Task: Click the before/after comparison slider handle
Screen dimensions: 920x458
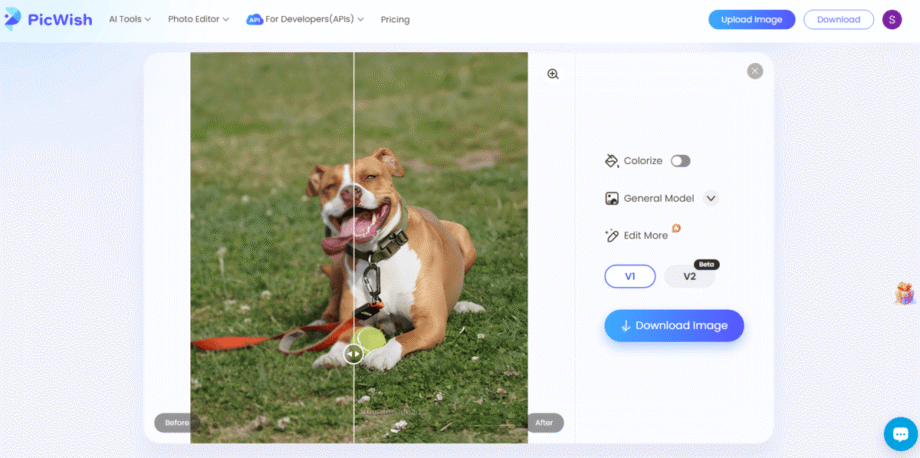Action: 353,353
